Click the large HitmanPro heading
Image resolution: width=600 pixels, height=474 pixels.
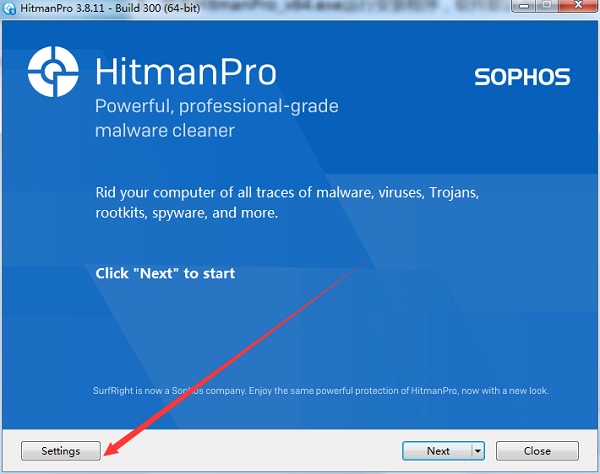pos(186,72)
